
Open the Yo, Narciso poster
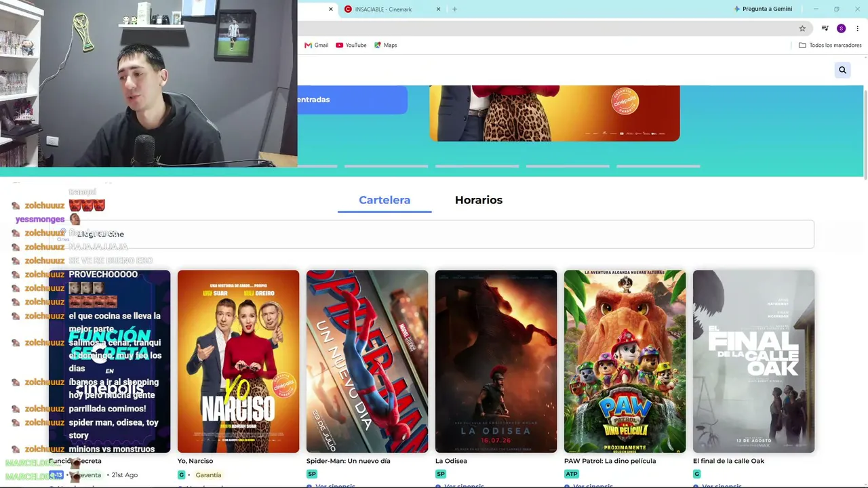click(x=238, y=361)
